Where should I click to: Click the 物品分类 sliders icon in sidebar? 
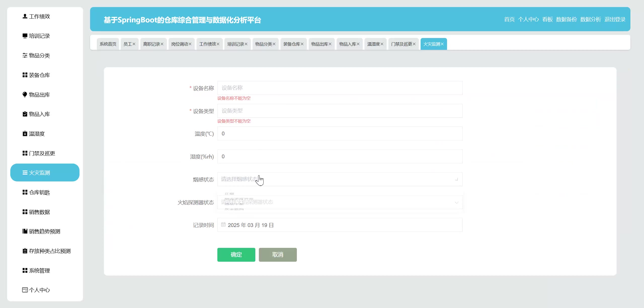(25, 55)
